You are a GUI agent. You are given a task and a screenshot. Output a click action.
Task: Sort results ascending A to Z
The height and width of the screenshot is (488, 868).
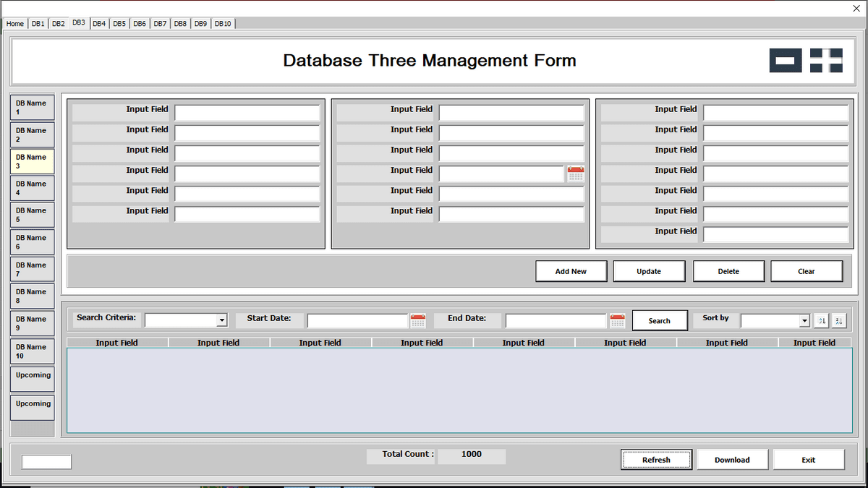(x=822, y=320)
